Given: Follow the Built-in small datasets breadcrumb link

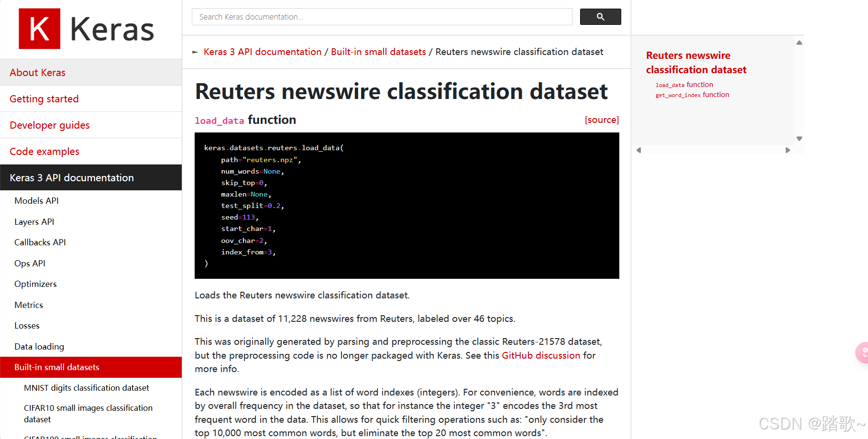Looking at the screenshot, I should (x=378, y=52).
